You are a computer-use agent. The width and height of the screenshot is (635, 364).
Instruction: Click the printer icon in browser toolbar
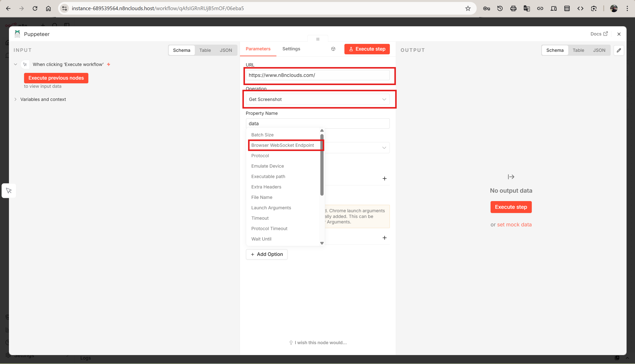pyautogui.click(x=513, y=8)
